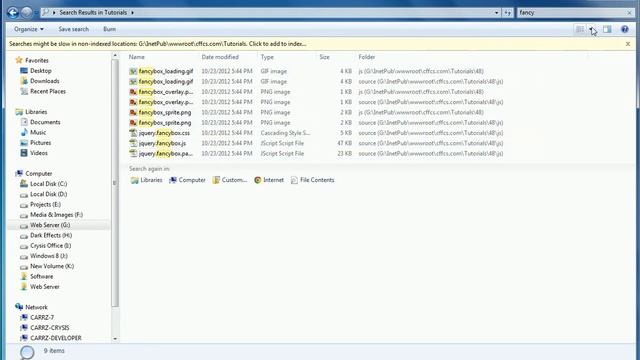Screen dimensions: 640x360
Task: Open Local Disk (D:) drive
Action: click(48, 194)
